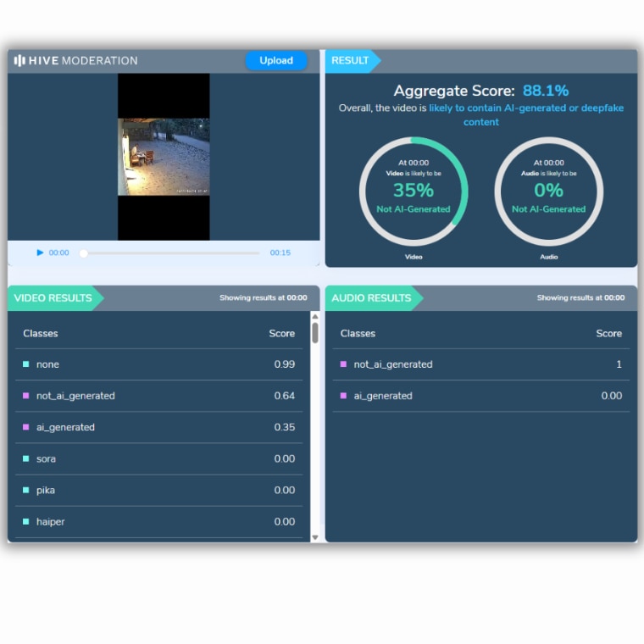The width and height of the screenshot is (644, 644).
Task: Click the purple marker beside video 'ai_generated'
Action: [26, 427]
